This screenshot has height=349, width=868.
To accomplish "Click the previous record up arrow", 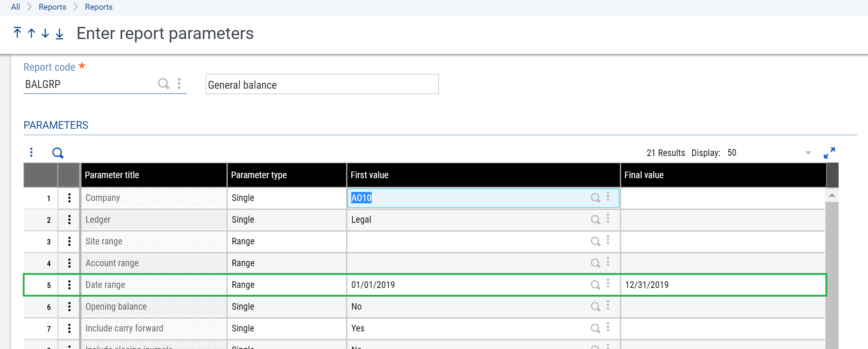I will (x=31, y=33).
